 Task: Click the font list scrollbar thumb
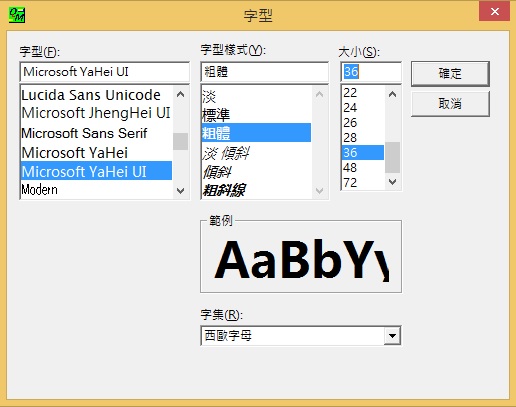pos(180,141)
